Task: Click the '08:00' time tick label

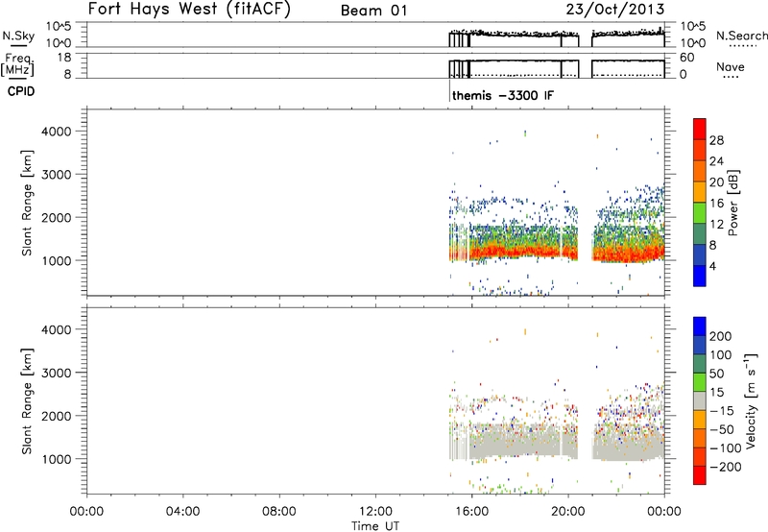Action: pos(279,512)
